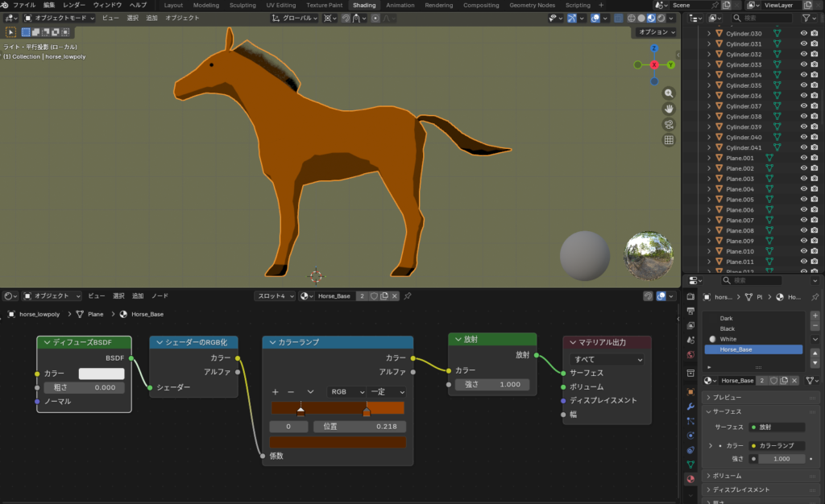Click the viewport Options button
This screenshot has height=504, width=825.
click(656, 32)
